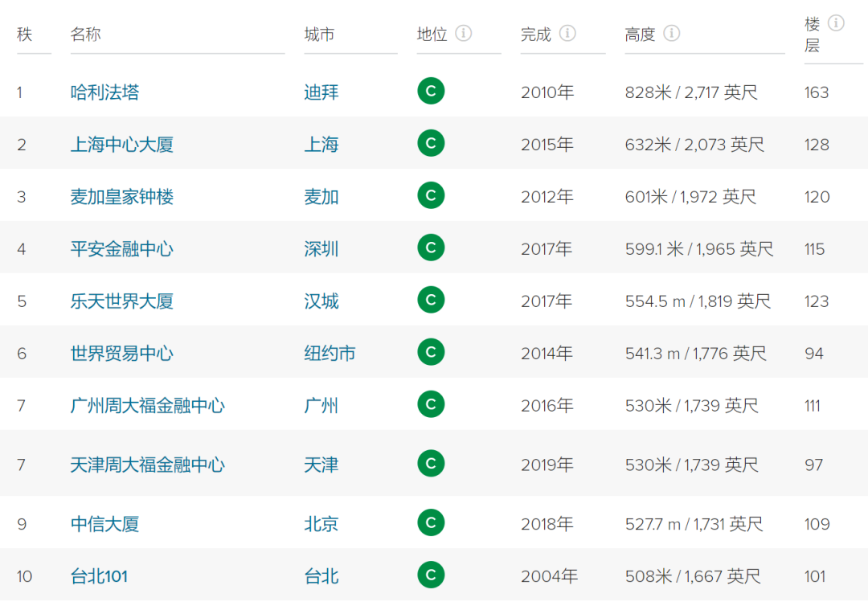Sort by the 秩 rank column header
Viewport: 868px width, 610px height.
pyautogui.click(x=25, y=35)
